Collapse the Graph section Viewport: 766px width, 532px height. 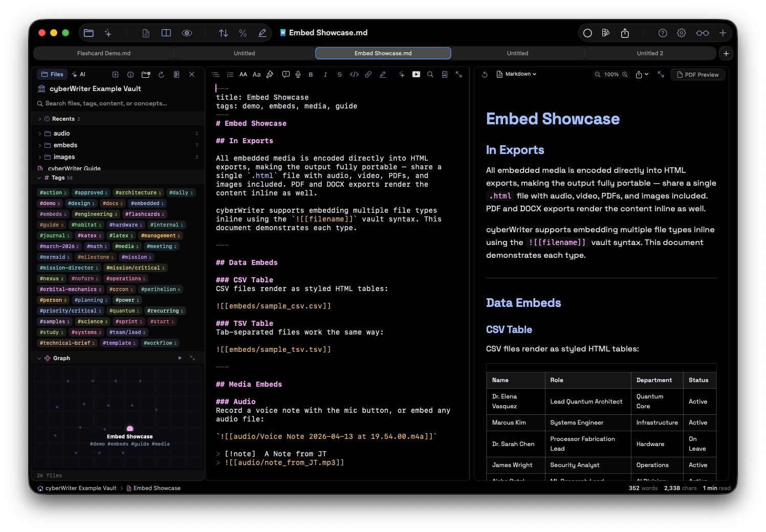point(39,359)
